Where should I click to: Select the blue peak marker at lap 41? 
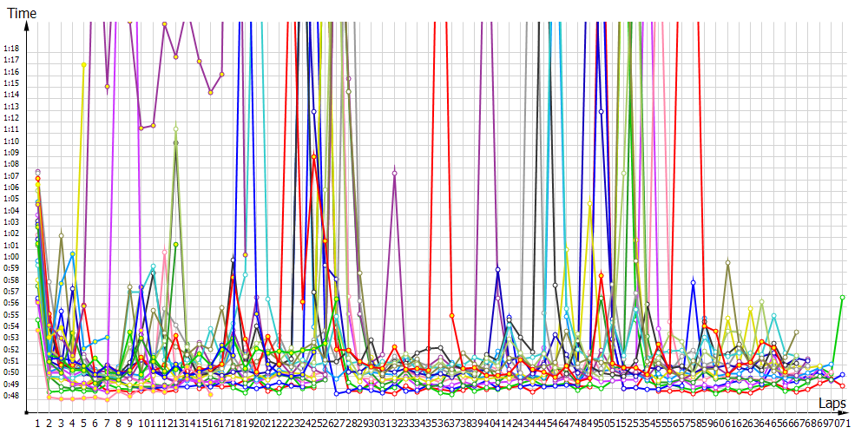[497, 270]
